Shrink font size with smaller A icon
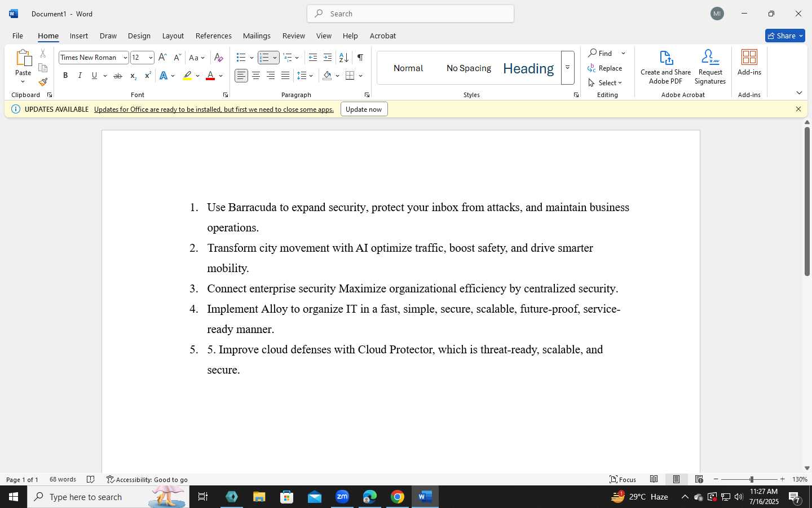Image resolution: width=812 pixels, height=508 pixels. (x=177, y=58)
